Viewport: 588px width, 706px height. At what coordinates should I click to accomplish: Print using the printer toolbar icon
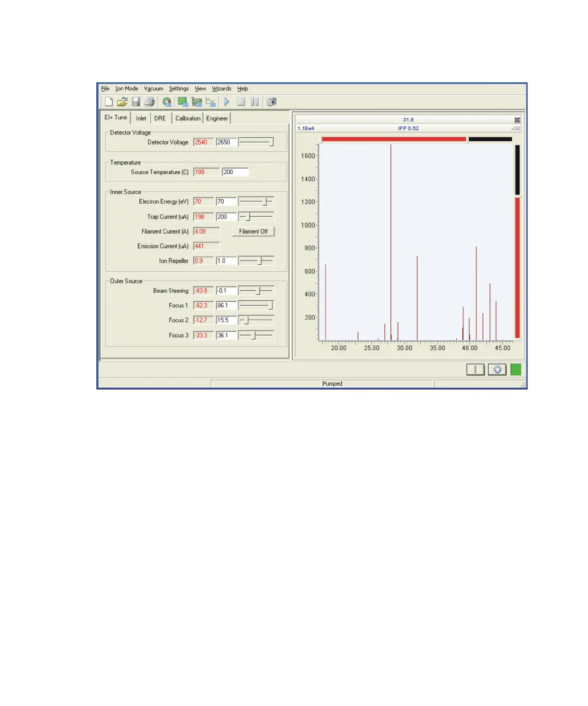[x=150, y=102]
